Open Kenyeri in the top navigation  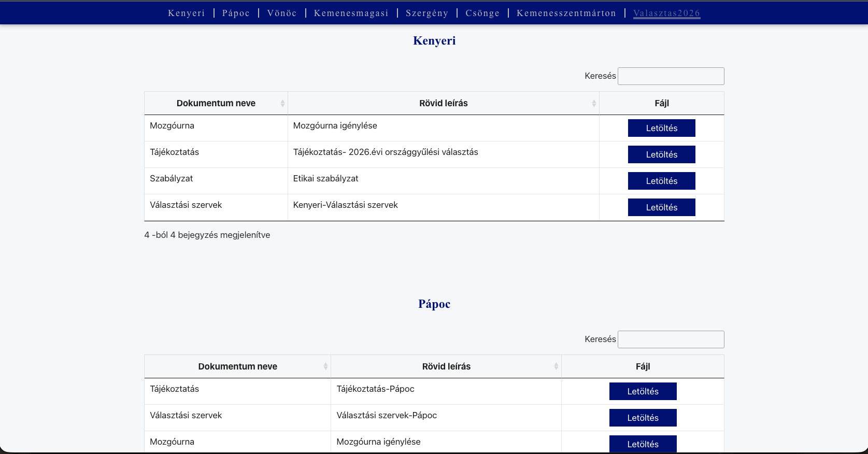pyautogui.click(x=187, y=13)
